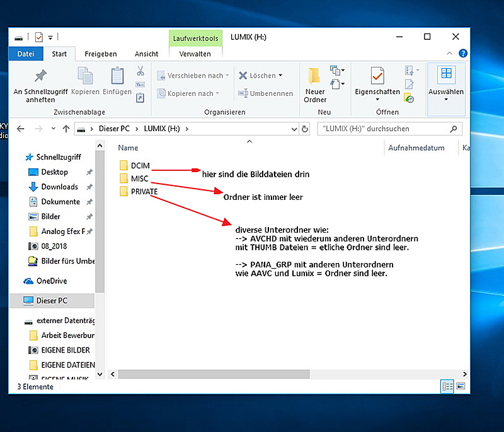Switch to the Freigeben ribbon tab

(101, 54)
